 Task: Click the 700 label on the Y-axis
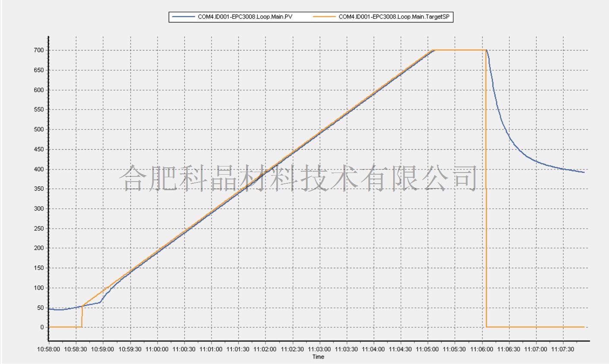40,50
